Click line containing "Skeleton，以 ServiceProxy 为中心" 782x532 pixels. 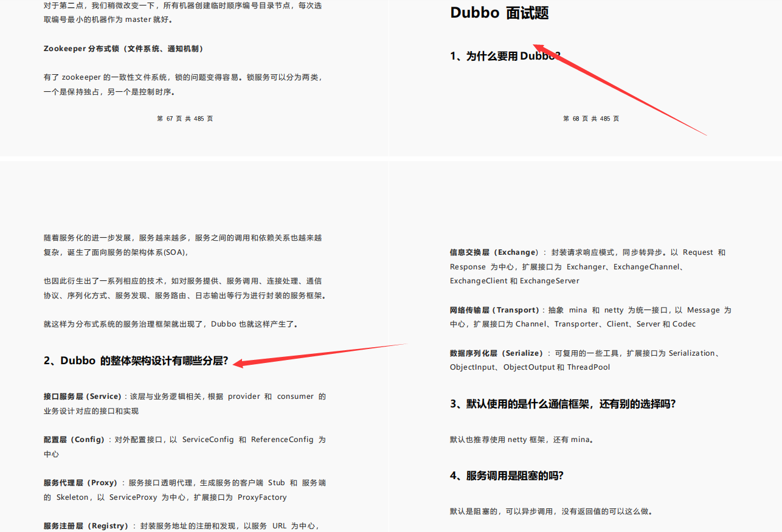click(x=165, y=497)
